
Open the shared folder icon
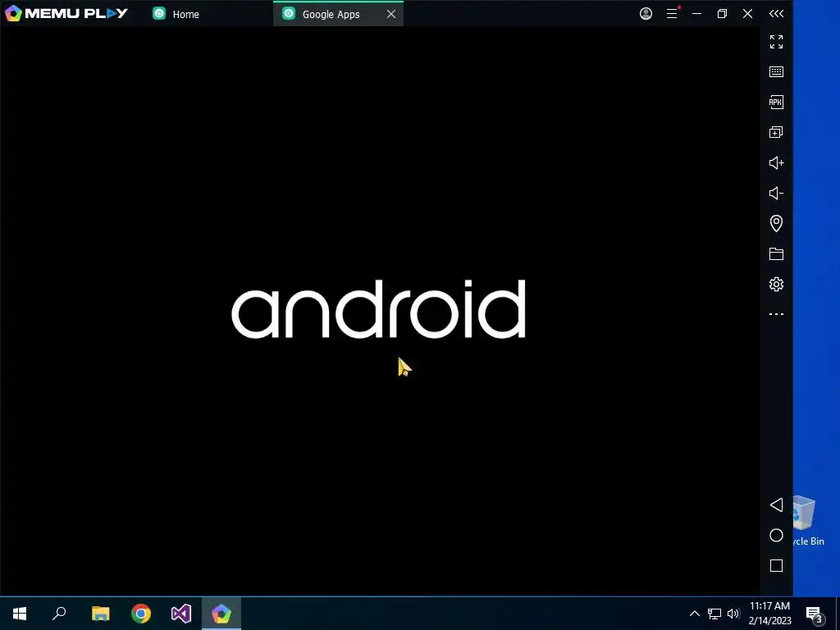(776, 254)
